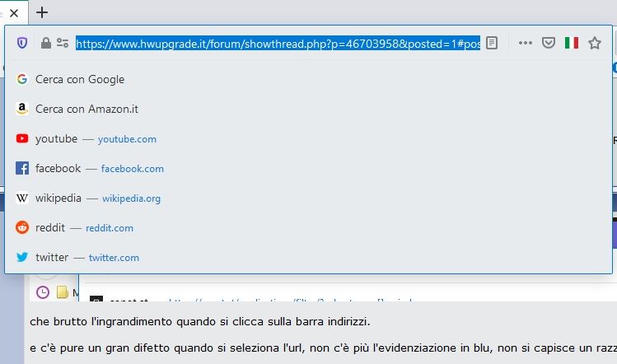Screen dimensions: 617x364
Task: Close the current tab
Action: click(x=14, y=13)
